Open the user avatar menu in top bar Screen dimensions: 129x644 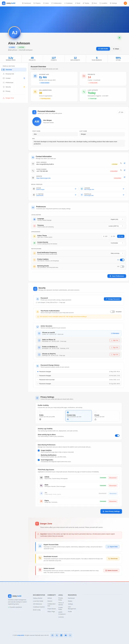(x=125, y=3)
